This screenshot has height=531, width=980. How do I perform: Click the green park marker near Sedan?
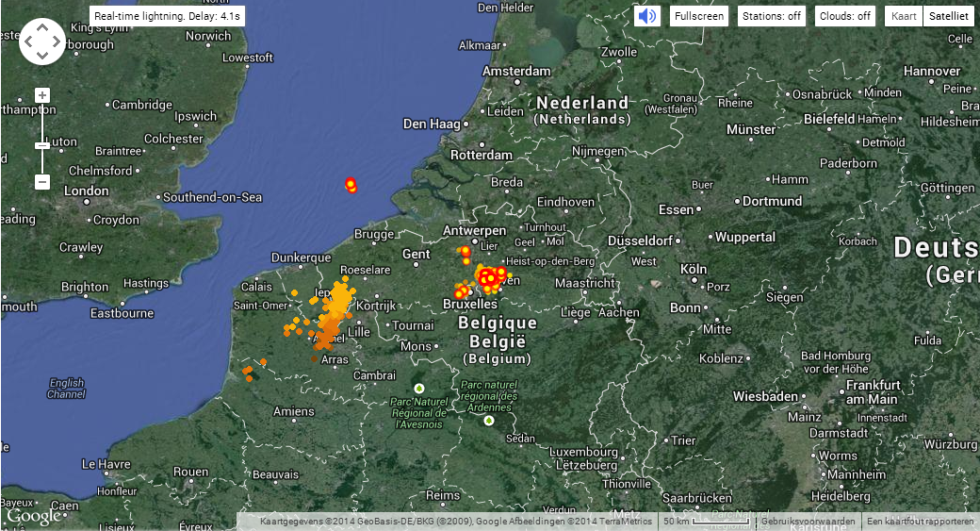[x=489, y=421]
